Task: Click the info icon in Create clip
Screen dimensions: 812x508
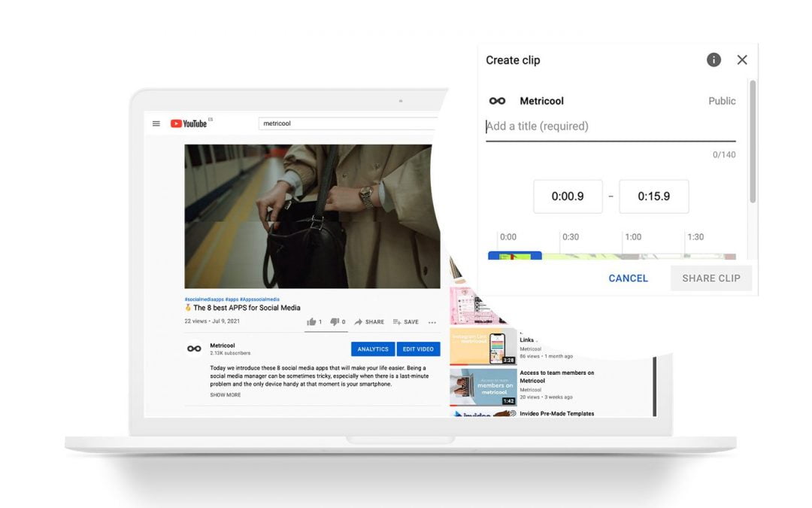Action: pos(714,59)
